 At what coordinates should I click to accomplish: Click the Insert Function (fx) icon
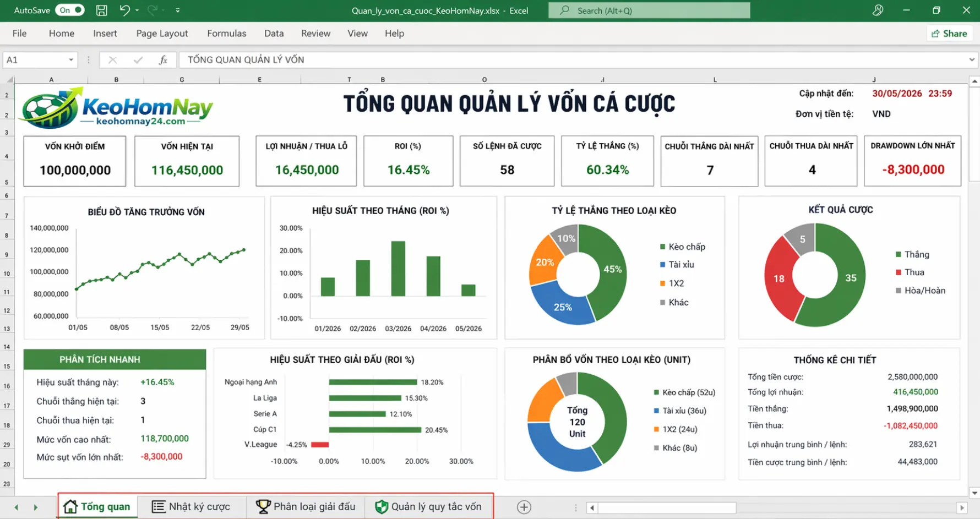tap(163, 59)
